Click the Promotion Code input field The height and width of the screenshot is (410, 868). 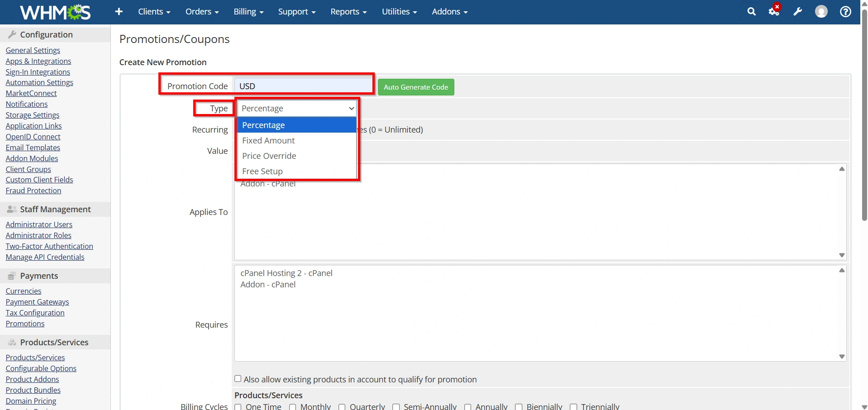pos(303,86)
